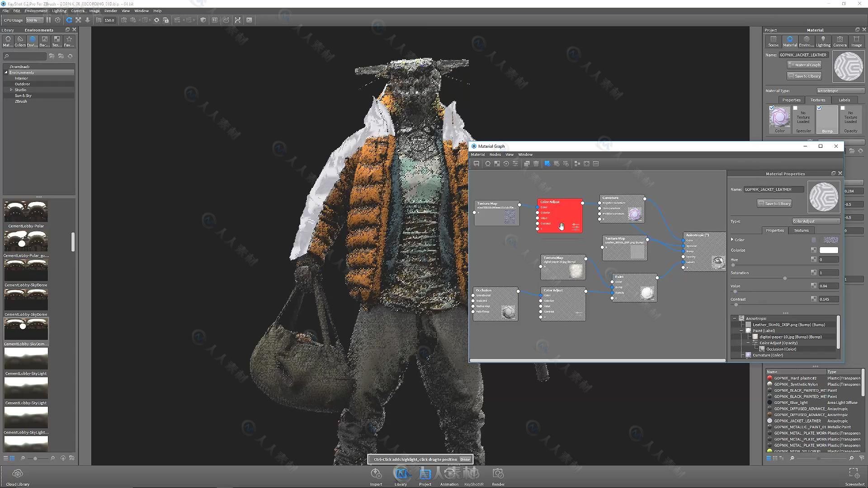Open the Textures library tab
This screenshot has height=488, width=868.
point(57,41)
